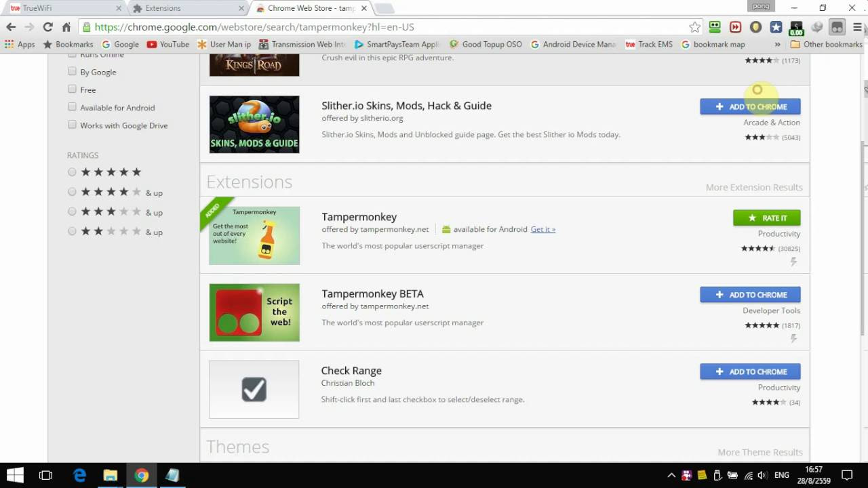Click the Tampermonkey BETA lightning bolt icon
The image size is (868, 488).
[793, 338]
